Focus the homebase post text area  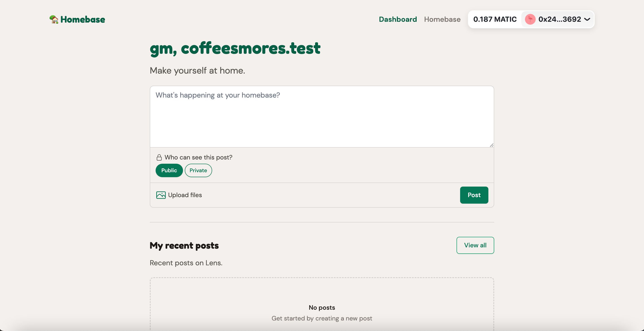tap(322, 116)
